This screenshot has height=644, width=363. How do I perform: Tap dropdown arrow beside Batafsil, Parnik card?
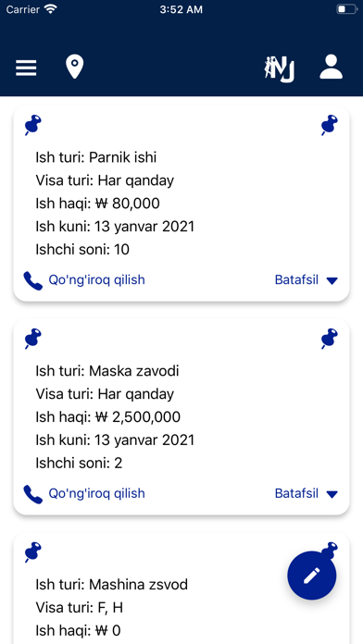(332, 281)
